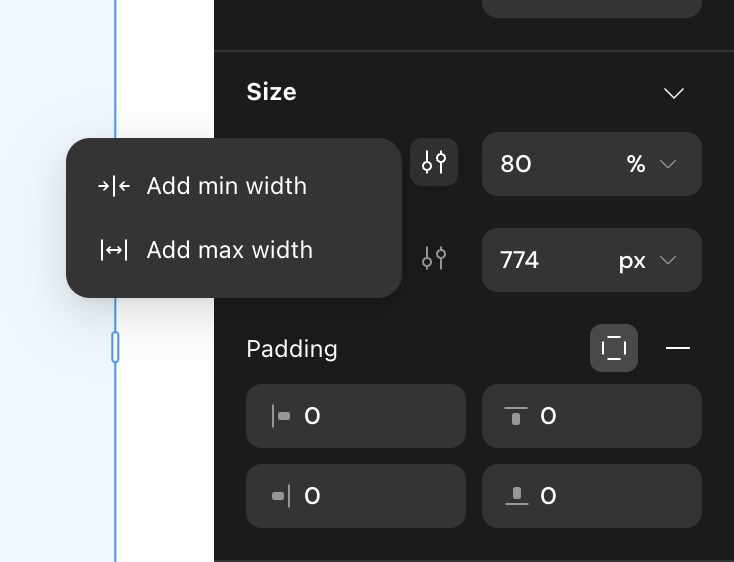The image size is (734, 562).
Task: Click the right padding icon
Action: pyautogui.click(x=281, y=496)
